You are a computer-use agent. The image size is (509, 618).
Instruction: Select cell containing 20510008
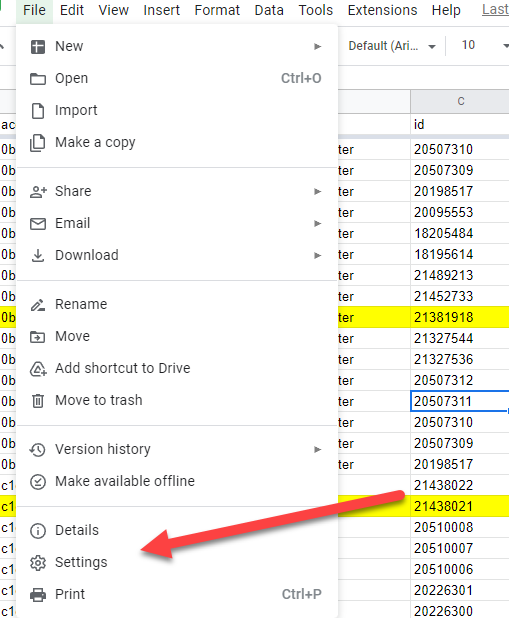click(x=460, y=527)
